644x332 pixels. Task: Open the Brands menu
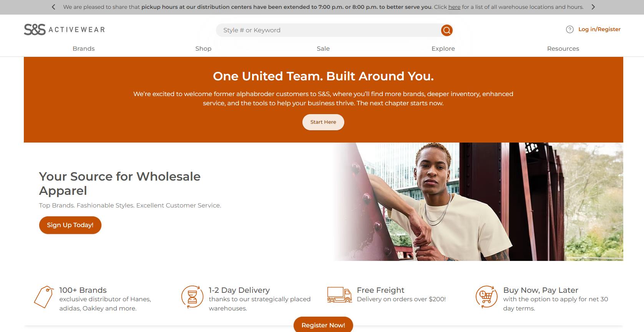tap(83, 48)
